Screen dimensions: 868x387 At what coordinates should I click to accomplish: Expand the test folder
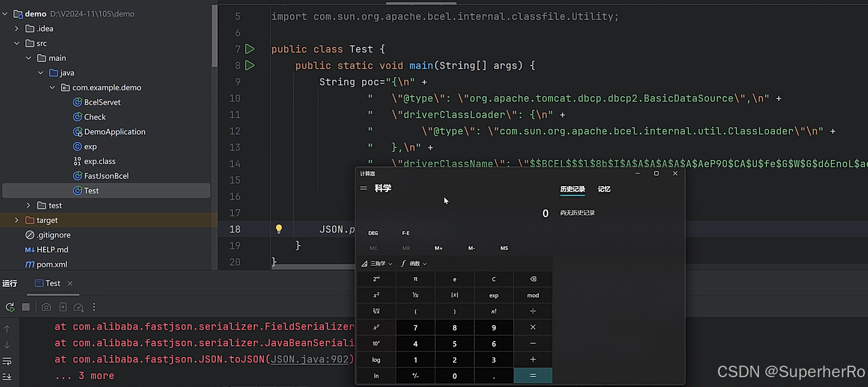(28, 205)
